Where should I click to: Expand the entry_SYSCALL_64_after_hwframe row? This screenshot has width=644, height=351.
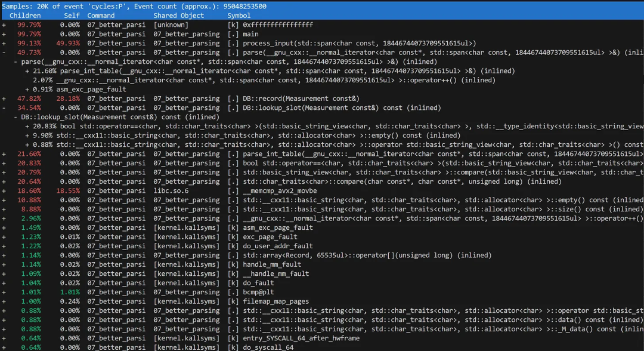pyautogui.click(x=4, y=338)
